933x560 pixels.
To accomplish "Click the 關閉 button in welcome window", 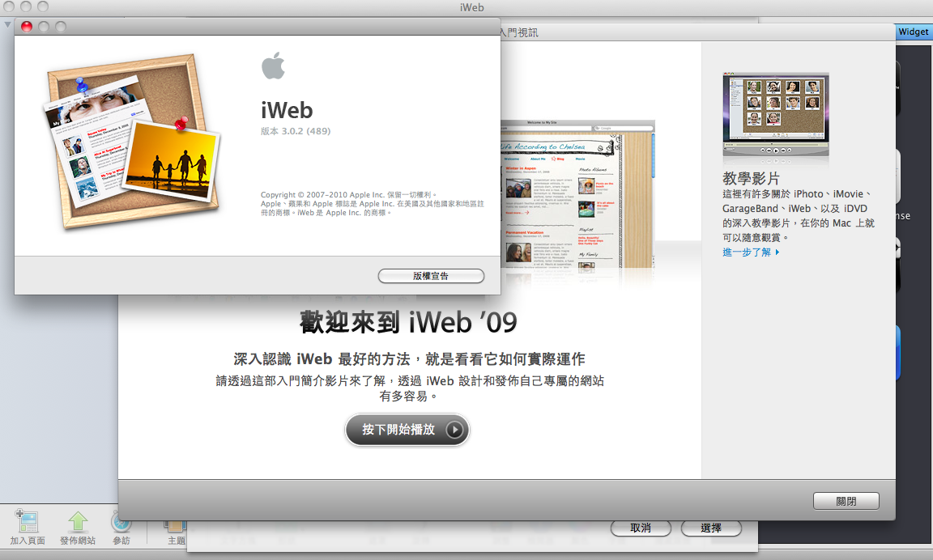I will [x=846, y=501].
